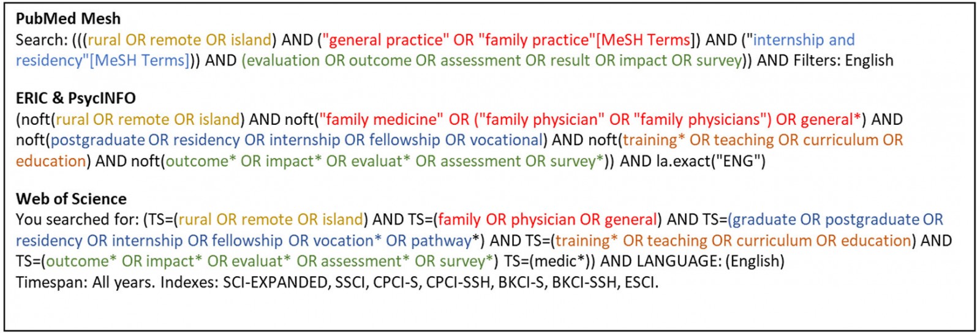Click the "PubMed Mesh" heading
The height and width of the screenshot is (333, 980).
68,19
